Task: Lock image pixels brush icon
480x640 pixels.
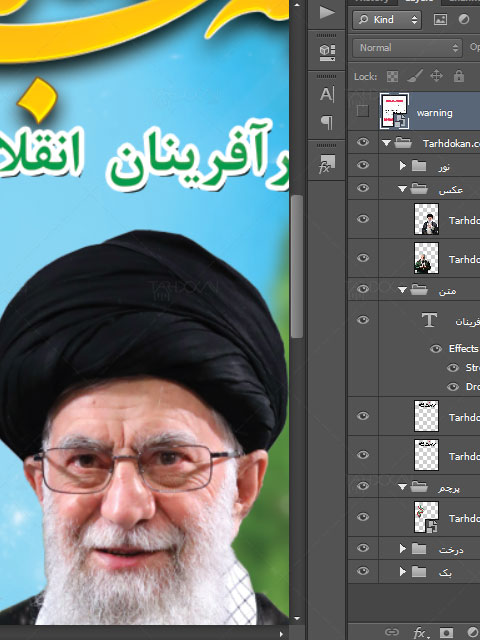Action: (415, 76)
